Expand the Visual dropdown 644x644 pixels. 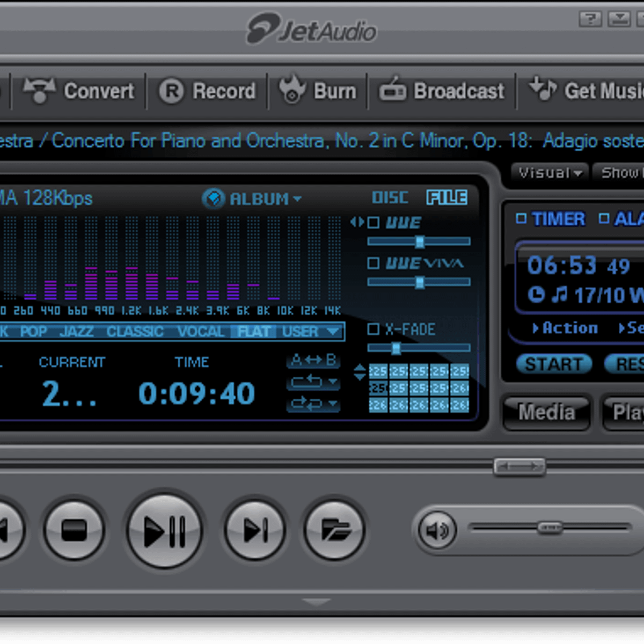coord(549,173)
